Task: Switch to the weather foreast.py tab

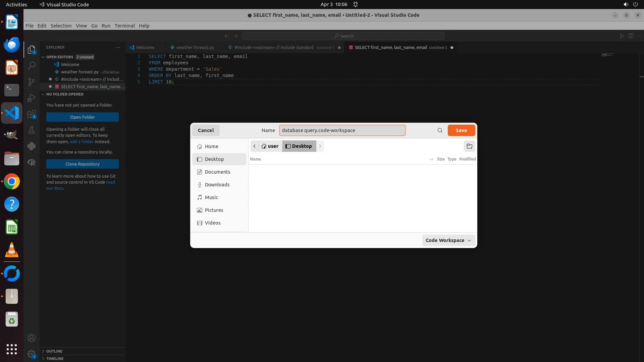Action: pos(195,48)
